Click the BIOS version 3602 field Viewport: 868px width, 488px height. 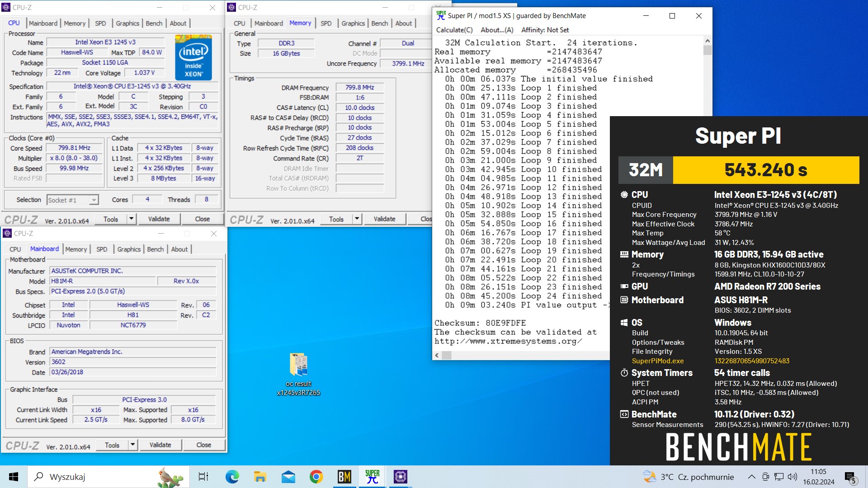point(133,362)
